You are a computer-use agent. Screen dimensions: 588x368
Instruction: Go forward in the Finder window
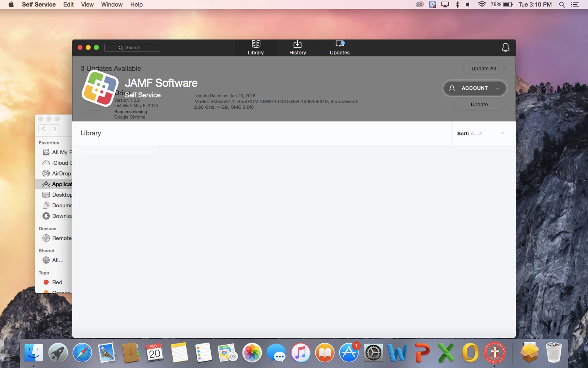[x=55, y=129]
